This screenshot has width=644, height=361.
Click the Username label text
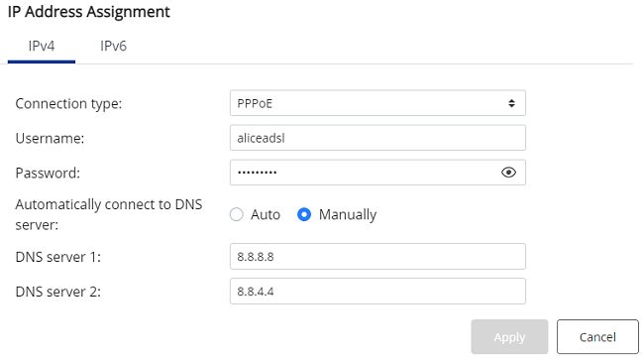50,138
